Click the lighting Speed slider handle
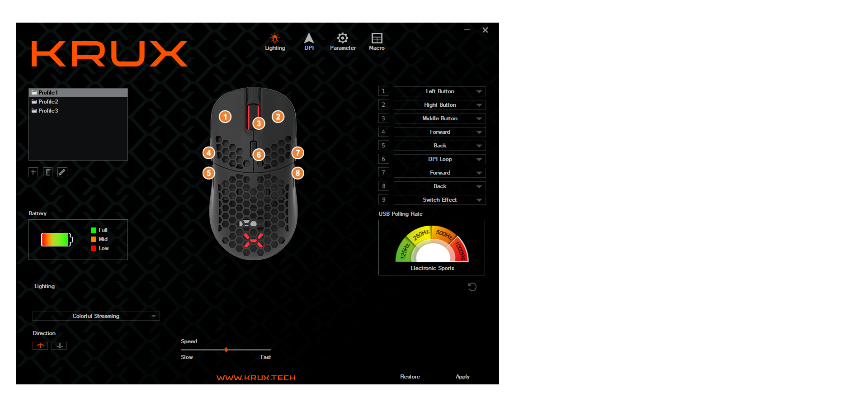 pyautogui.click(x=226, y=350)
